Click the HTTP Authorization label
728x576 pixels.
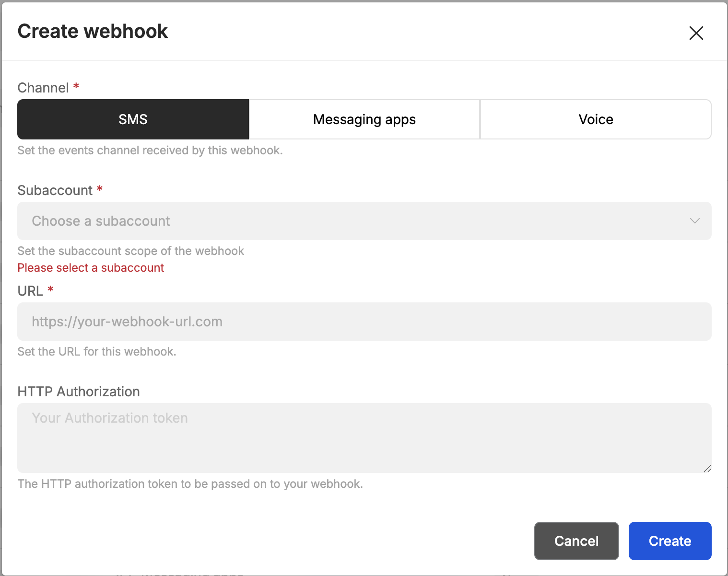79,392
